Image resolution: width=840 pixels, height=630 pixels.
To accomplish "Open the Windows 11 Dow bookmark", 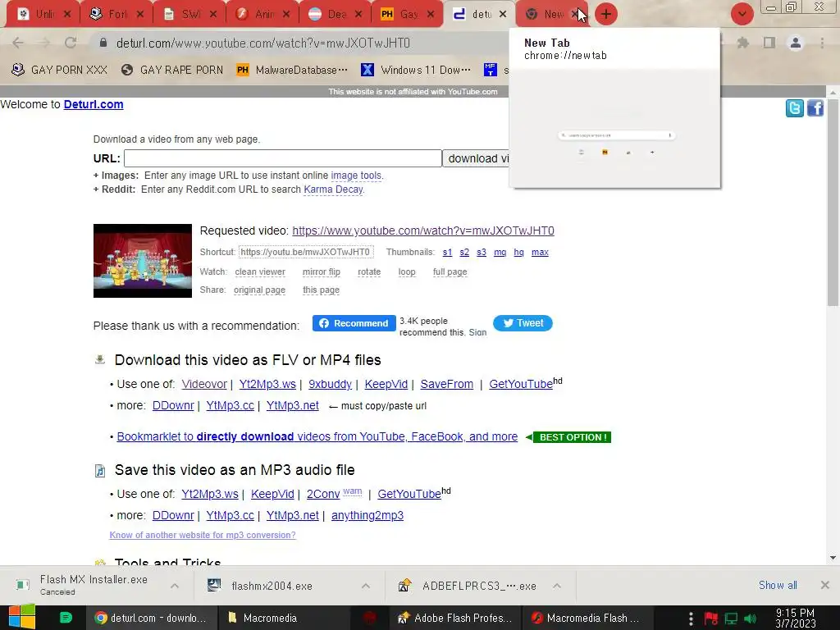I will [x=416, y=70].
